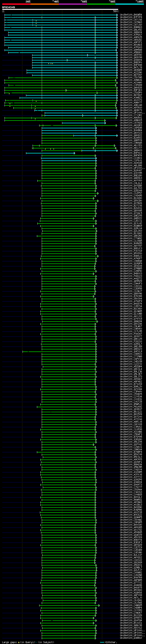The height and width of the screenshot is (644, 146).
Task: Select hit label UniRef100_Q05971
Action: [131, 618]
